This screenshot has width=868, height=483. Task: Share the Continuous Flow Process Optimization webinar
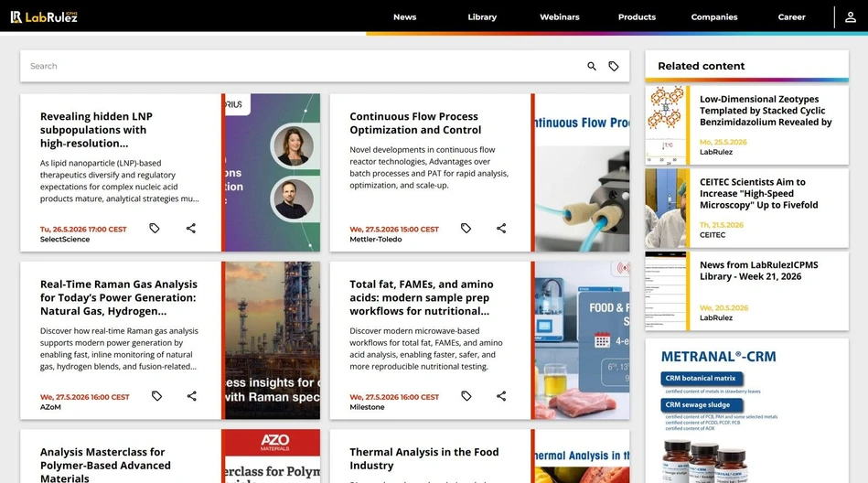tap(501, 228)
